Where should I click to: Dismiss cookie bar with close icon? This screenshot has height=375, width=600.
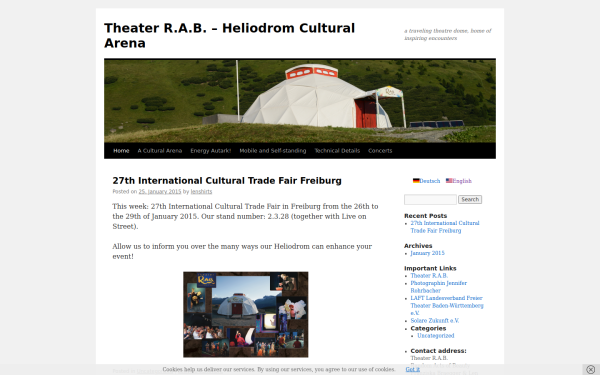(590, 369)
